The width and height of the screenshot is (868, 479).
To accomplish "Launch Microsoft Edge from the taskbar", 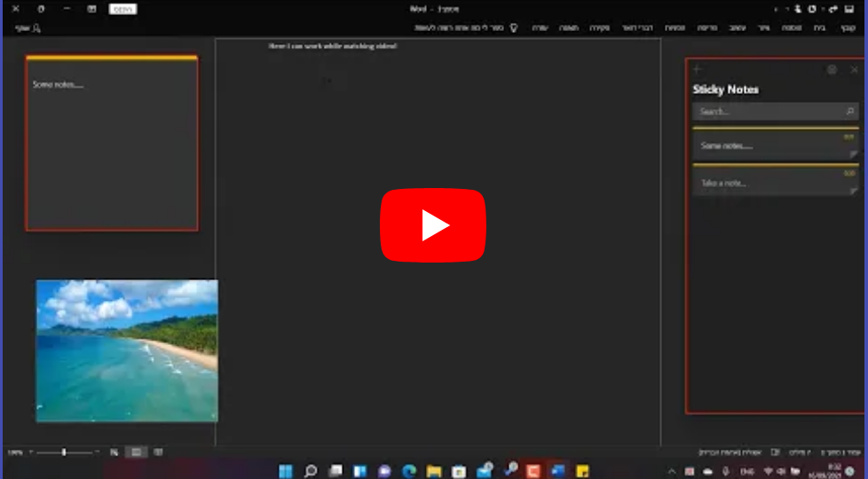I will 409,471.
